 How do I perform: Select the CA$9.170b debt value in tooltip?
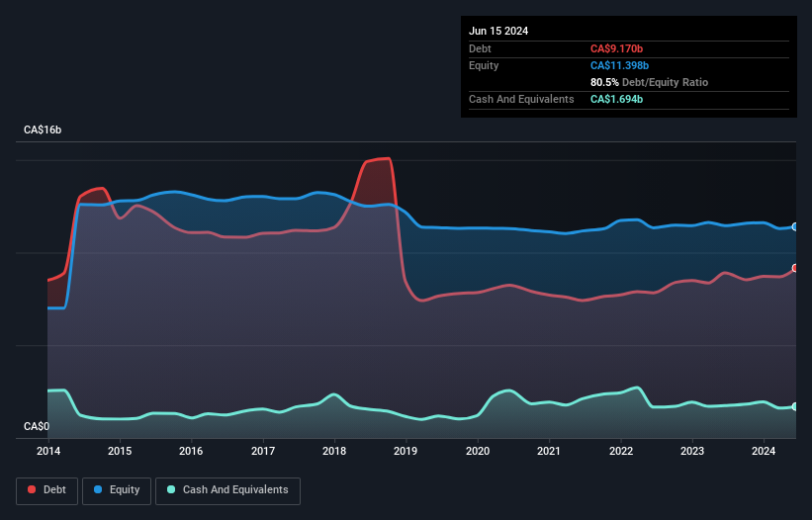point(617,48)
